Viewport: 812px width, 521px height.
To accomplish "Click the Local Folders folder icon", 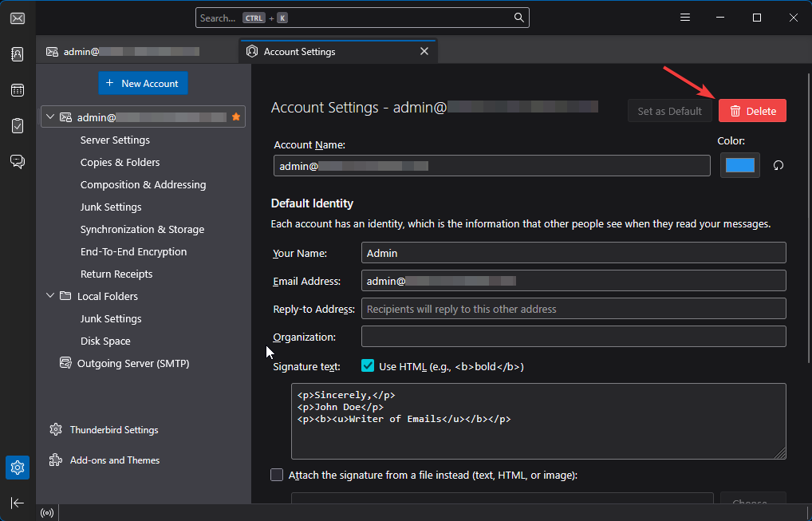I will coord(65,296).
